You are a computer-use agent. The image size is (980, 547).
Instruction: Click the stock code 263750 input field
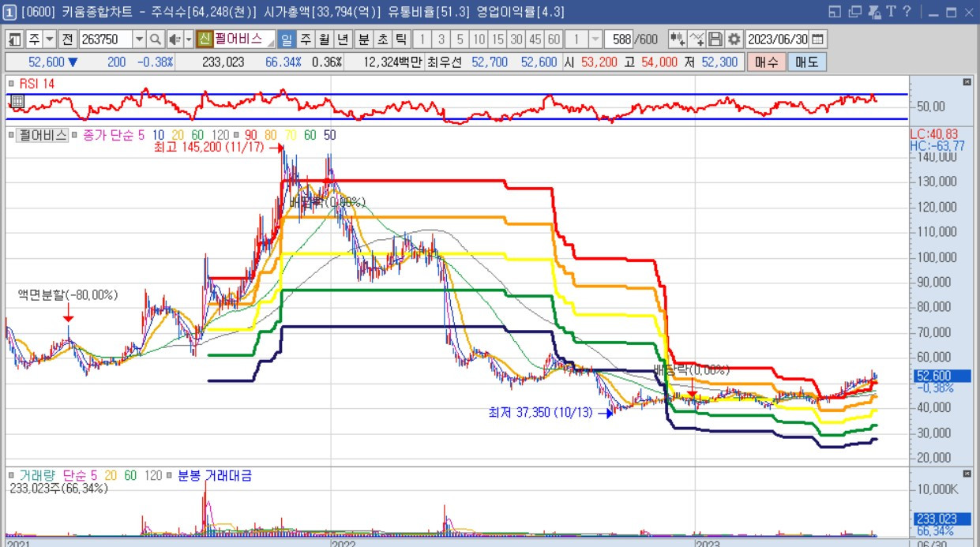pos(106,39)
